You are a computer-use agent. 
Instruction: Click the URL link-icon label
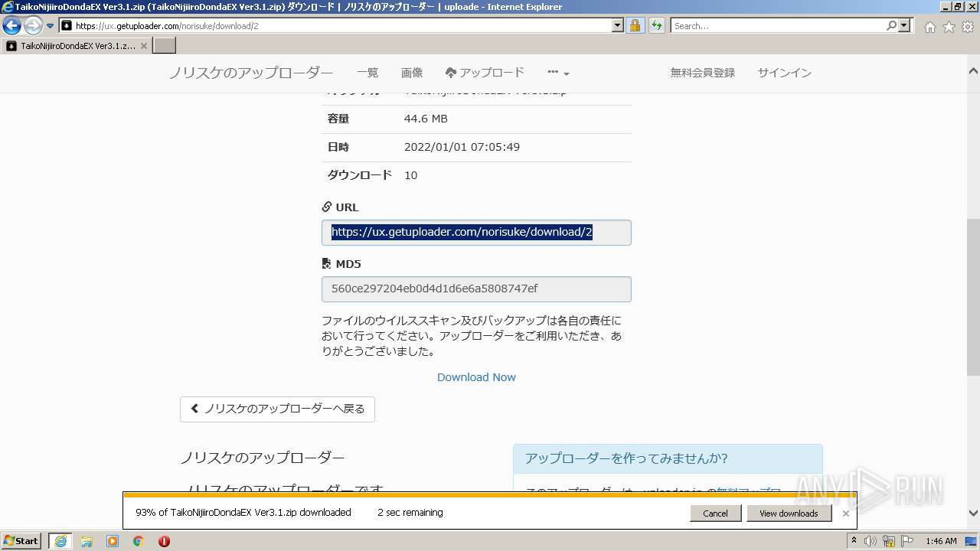[340, 207]
